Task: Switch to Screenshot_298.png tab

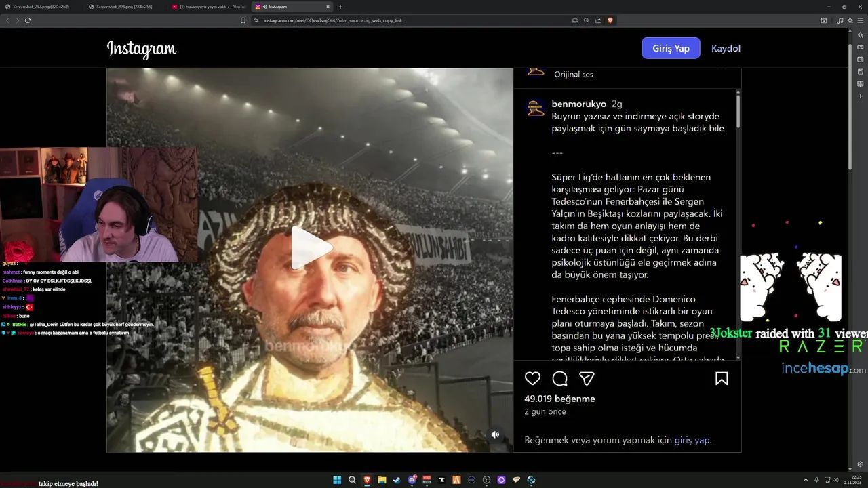Action: click(x=124, y=7)
